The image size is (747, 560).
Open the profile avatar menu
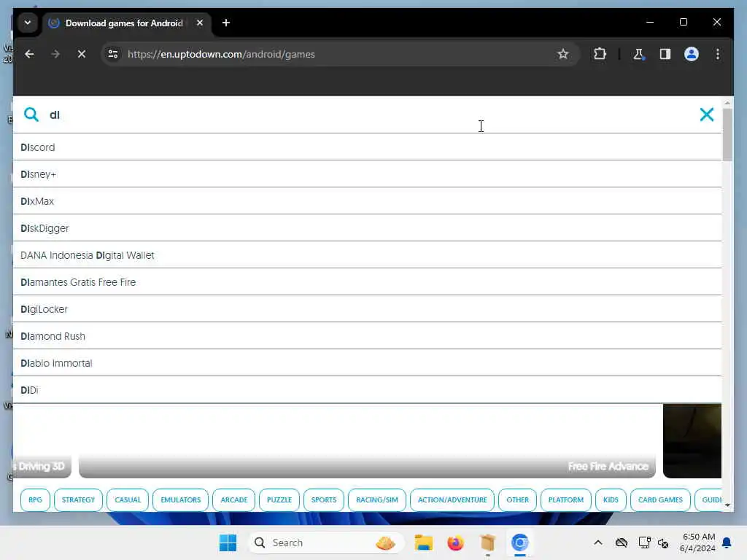click(x=692, y=54)
